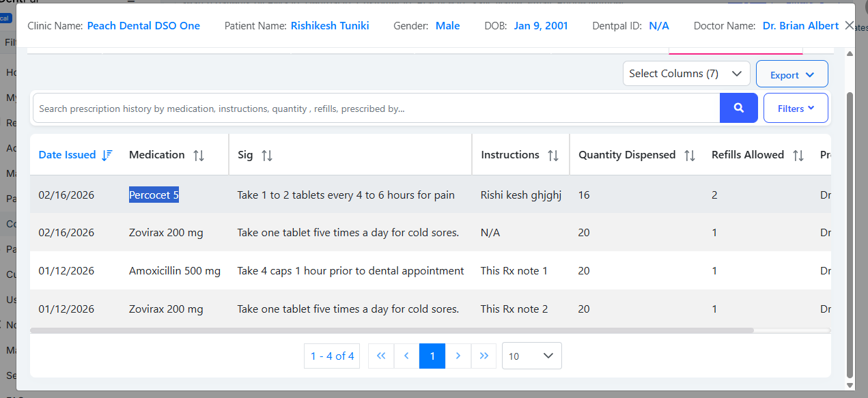Go to the previous page arrow
Screen dimensions: 868x398
(x=406, y=356)
